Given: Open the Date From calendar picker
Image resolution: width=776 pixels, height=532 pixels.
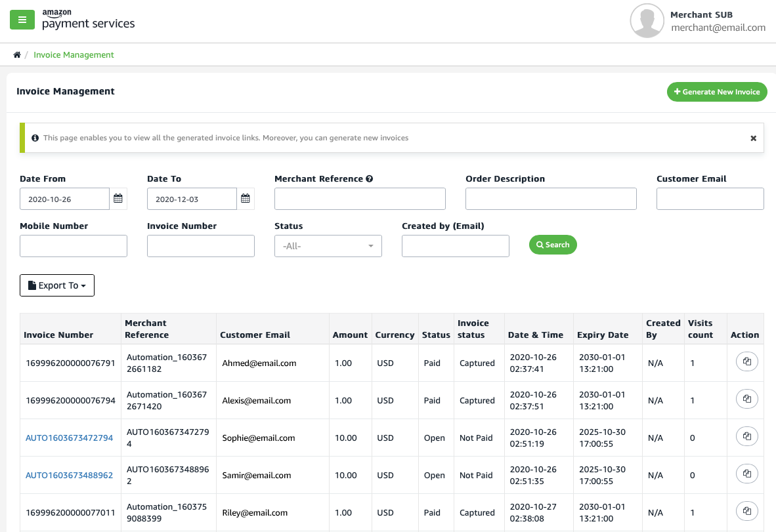Looking at the screenshot, I should point(119,198).
